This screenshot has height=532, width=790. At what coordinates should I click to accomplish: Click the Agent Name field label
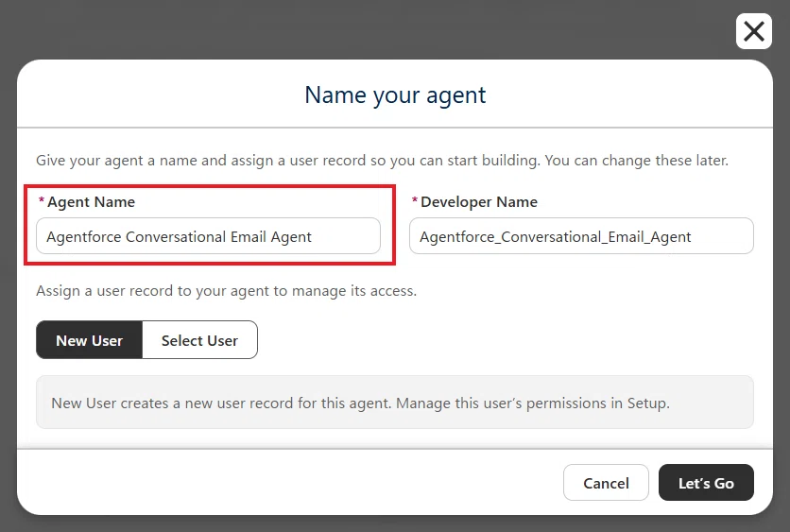click(x=91, y=202)
